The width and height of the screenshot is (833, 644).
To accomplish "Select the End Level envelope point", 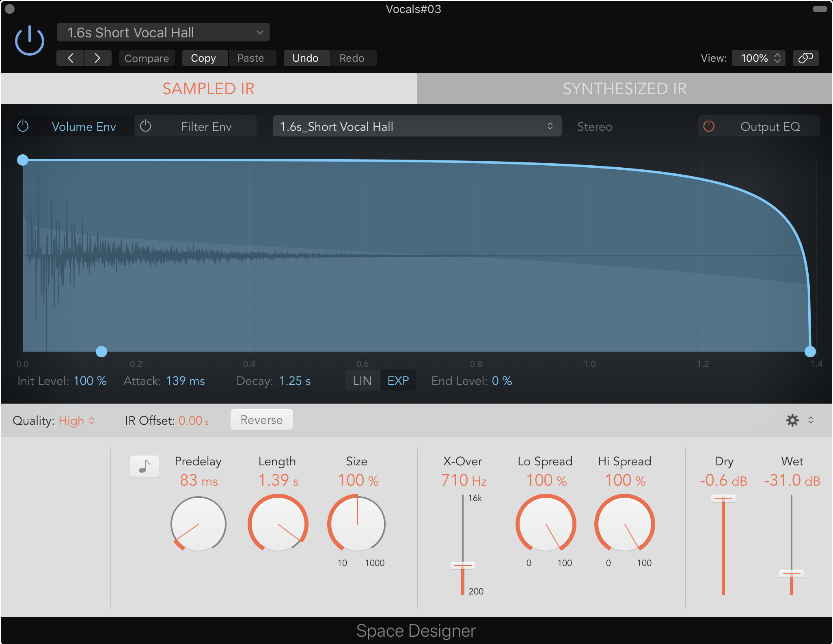I will 810,352.
